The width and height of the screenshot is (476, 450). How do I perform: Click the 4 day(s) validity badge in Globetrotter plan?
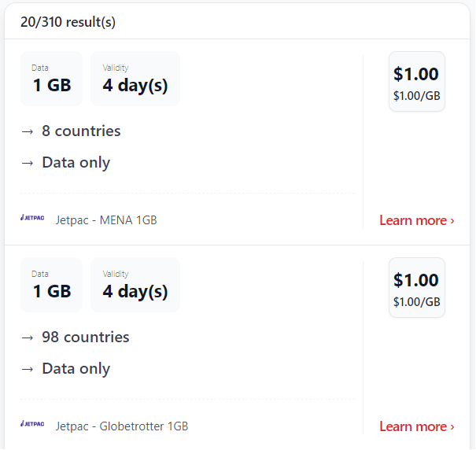(x=135, y=285)
